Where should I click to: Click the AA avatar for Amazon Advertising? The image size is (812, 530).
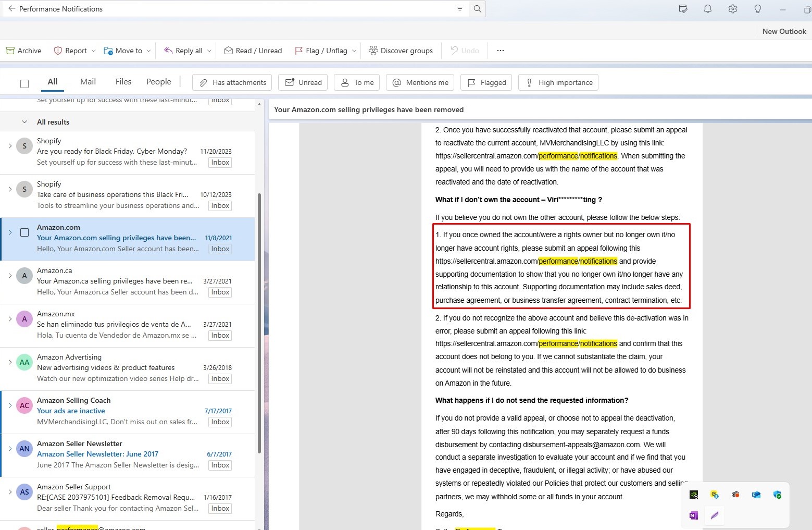point(24,362)
